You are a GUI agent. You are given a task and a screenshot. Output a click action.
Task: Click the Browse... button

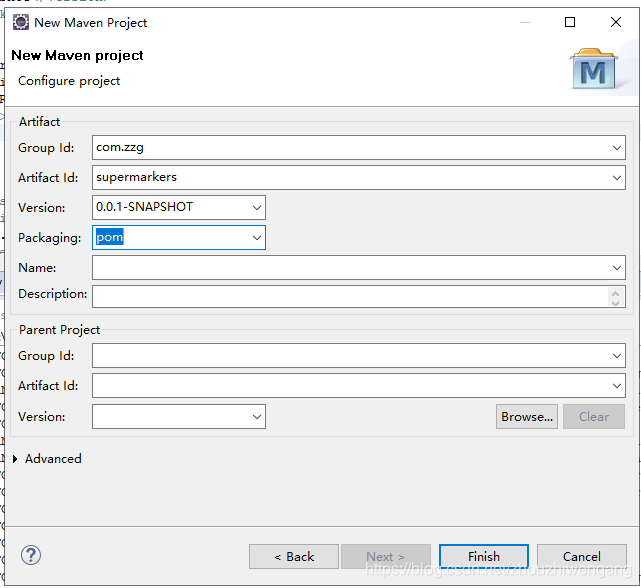point(527,417)
